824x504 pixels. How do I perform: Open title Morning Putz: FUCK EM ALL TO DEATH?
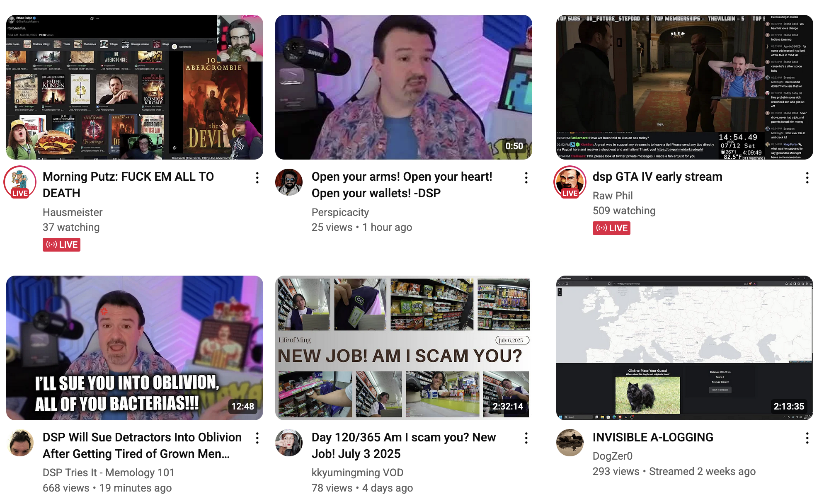(128, 185)
